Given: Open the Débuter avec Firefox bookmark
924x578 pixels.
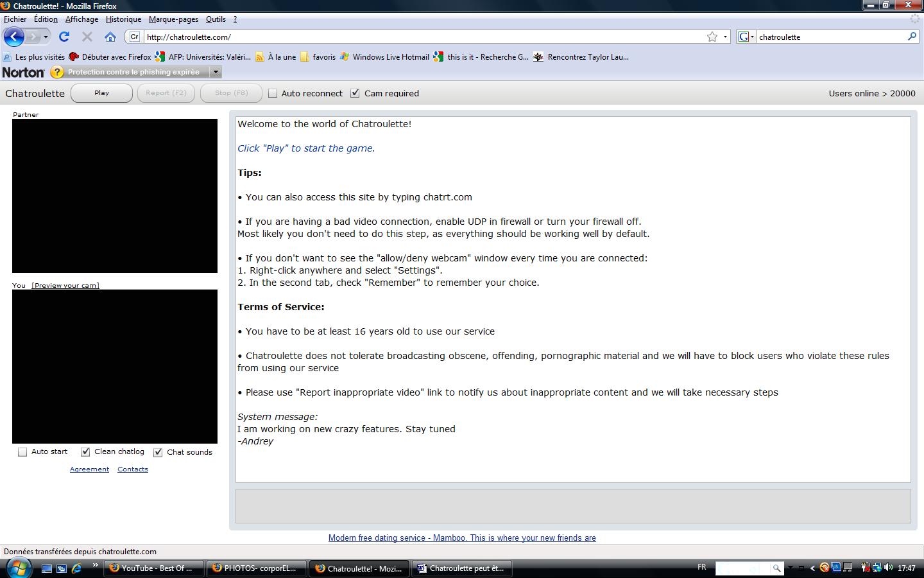Looking at the screenshot, I should point(110,57).
